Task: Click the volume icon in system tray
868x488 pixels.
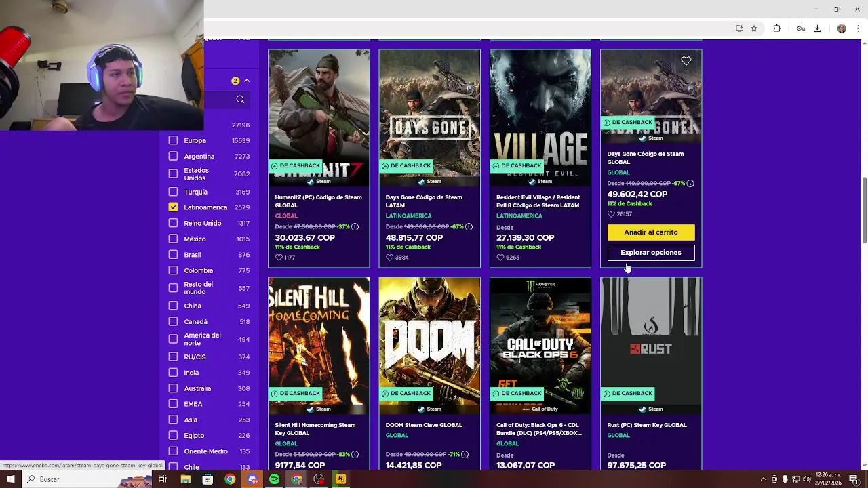Action: point(807,479)
